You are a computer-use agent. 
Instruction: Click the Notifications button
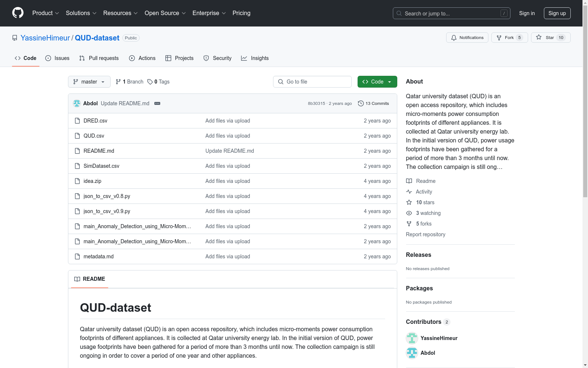pyautogui.click(x=467, y=38)
